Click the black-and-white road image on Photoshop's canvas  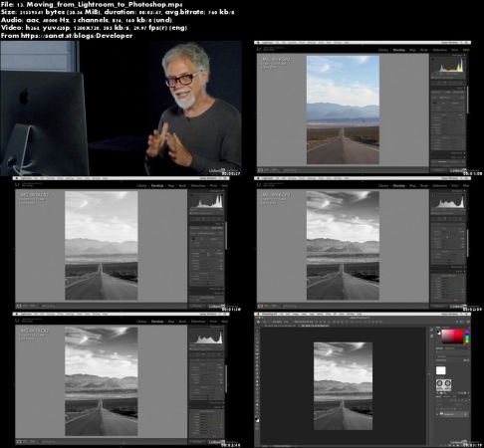343,386
